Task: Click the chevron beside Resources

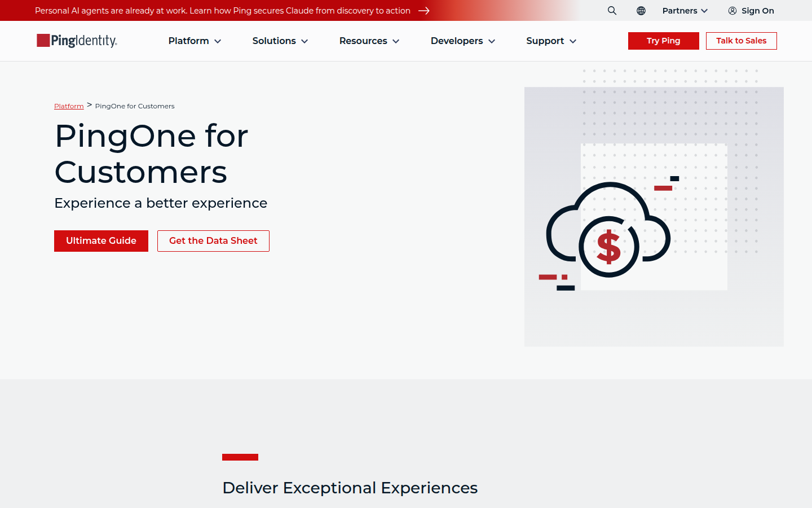Action: point(396,41)
